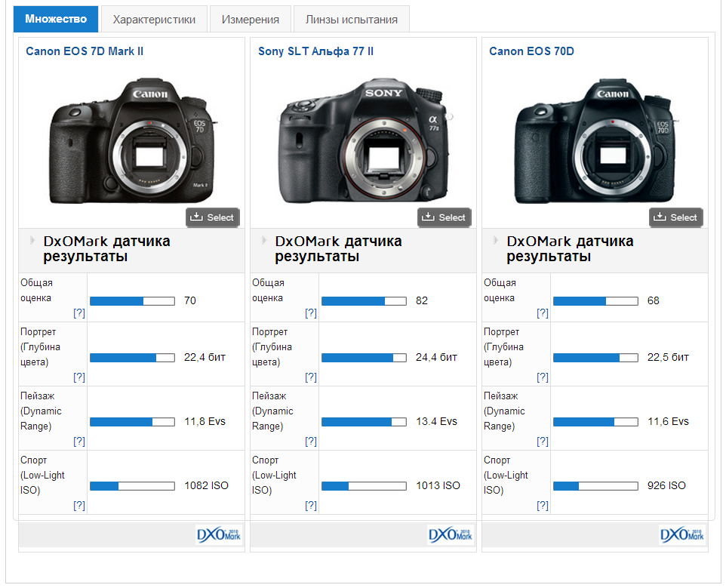This screenshot has width=726, height=588.
Task: Open help [?] for Canon 7D Mark II Sport ISO
Action: click(x=79, y=505)
